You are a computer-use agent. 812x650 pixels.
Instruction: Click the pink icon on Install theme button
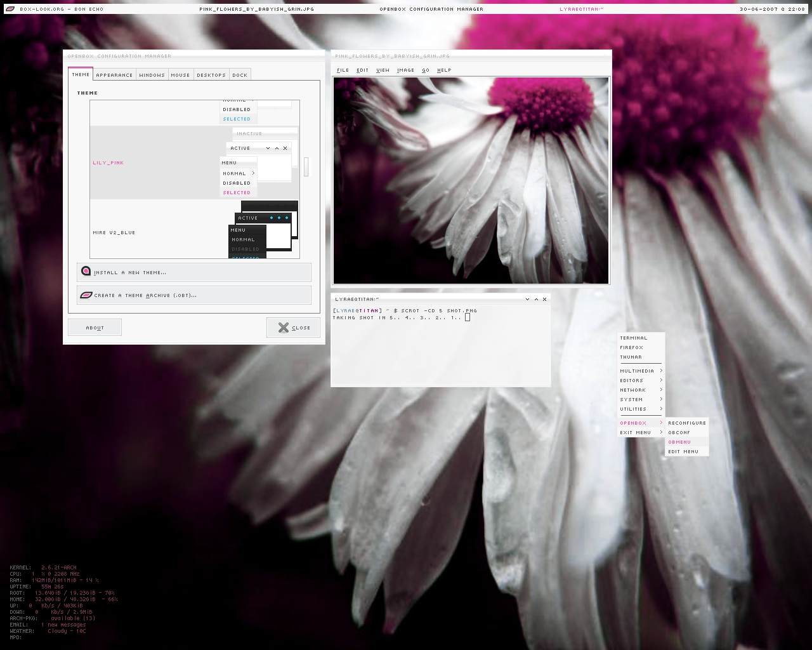pyautogui.click(x=86, y=272)
